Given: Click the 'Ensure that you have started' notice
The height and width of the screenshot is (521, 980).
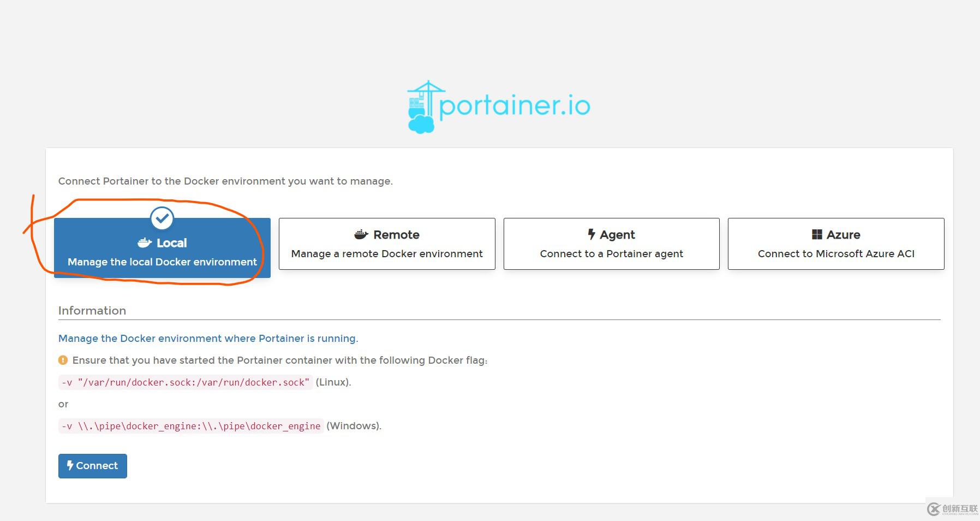Looking at the screenshot, I should [280, 360].
